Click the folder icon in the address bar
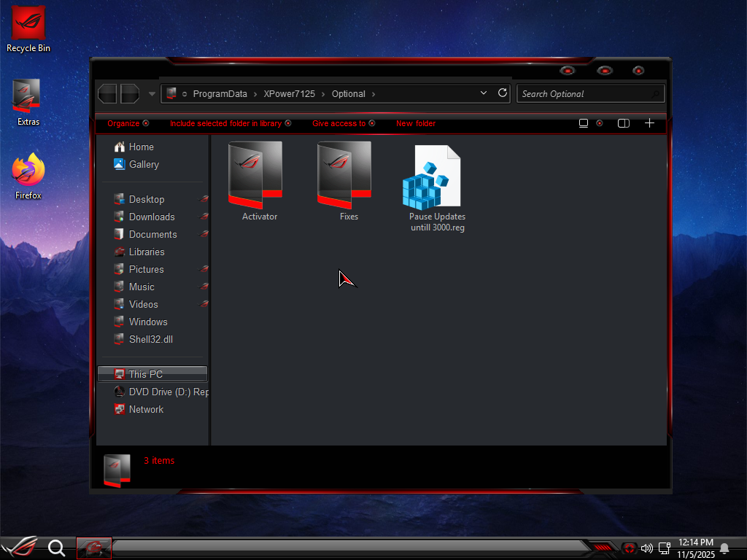This screenshot has height=560, width=747. click(x=171, y=93)
